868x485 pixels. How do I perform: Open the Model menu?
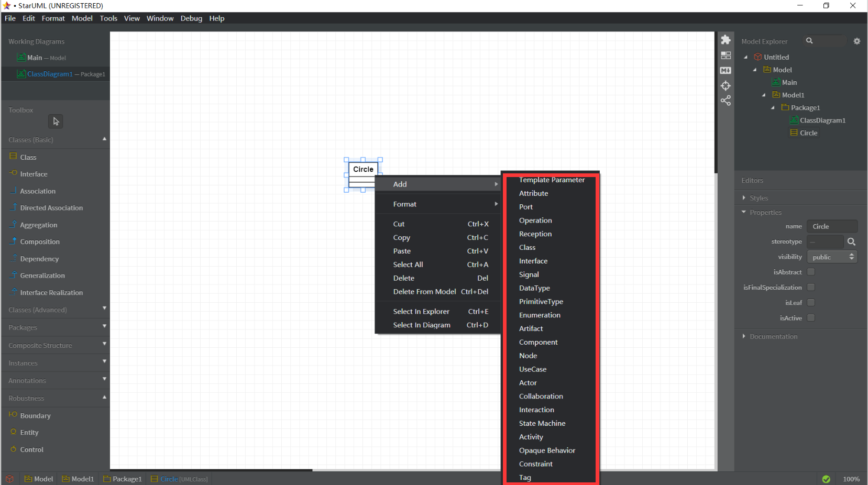coord(82,18)
